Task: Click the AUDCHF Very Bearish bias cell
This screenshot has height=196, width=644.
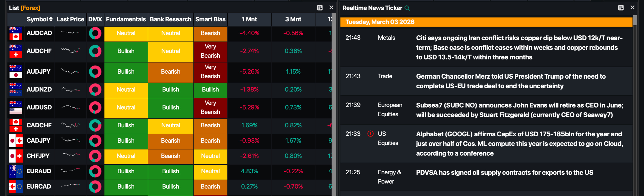Action: click(x=210, y=51)
